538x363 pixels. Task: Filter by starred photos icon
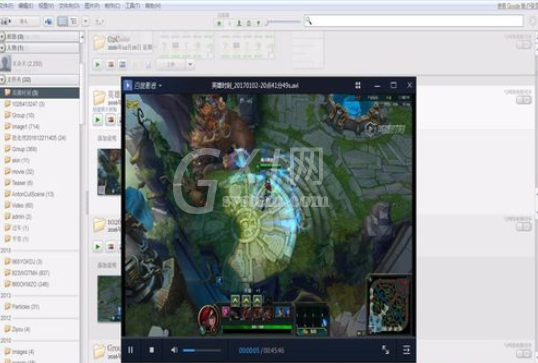pyautogui.click(x=219, y=23)
